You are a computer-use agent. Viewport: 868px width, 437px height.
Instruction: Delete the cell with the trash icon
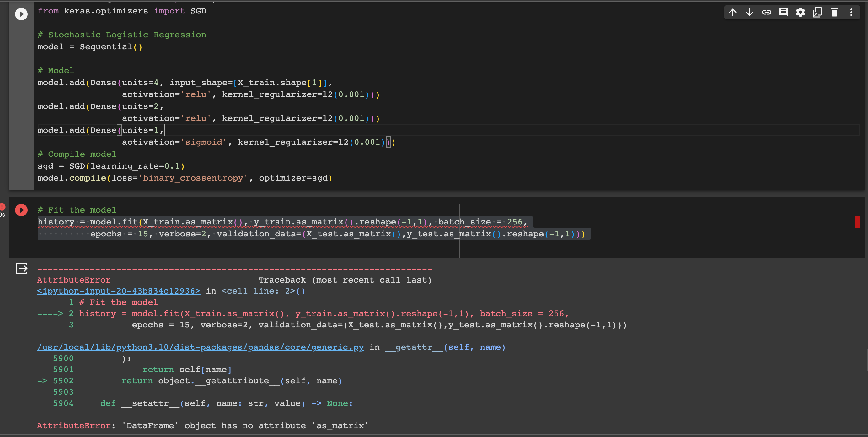[834, 13]
